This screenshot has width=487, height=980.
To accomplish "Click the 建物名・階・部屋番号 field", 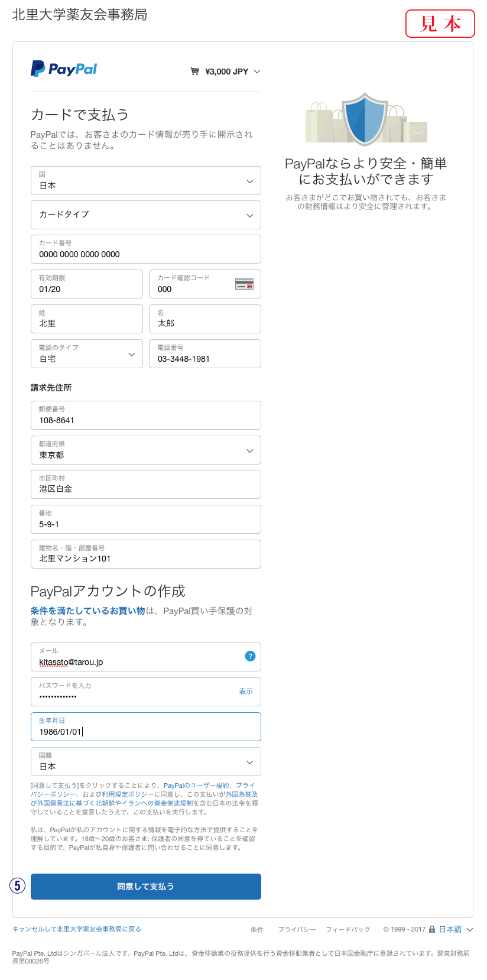I will click(146, 554).
